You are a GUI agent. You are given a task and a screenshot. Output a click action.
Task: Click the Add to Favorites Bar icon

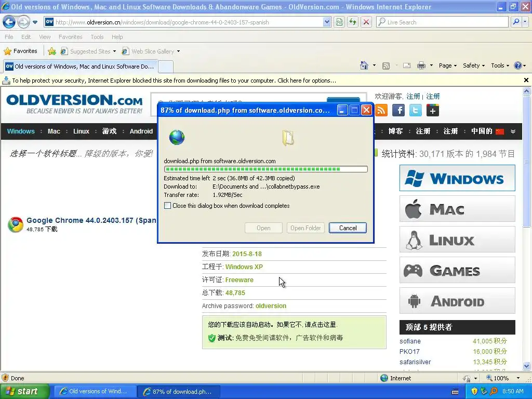(52, 51)
